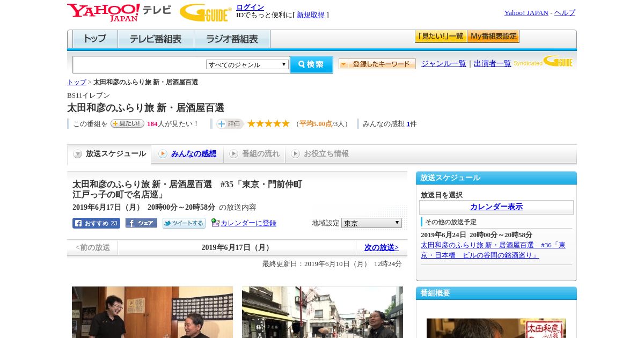This screenshot has width=644, height=338.
Task: Select the お役立ち情報 tab
Action: coord(320,154)
